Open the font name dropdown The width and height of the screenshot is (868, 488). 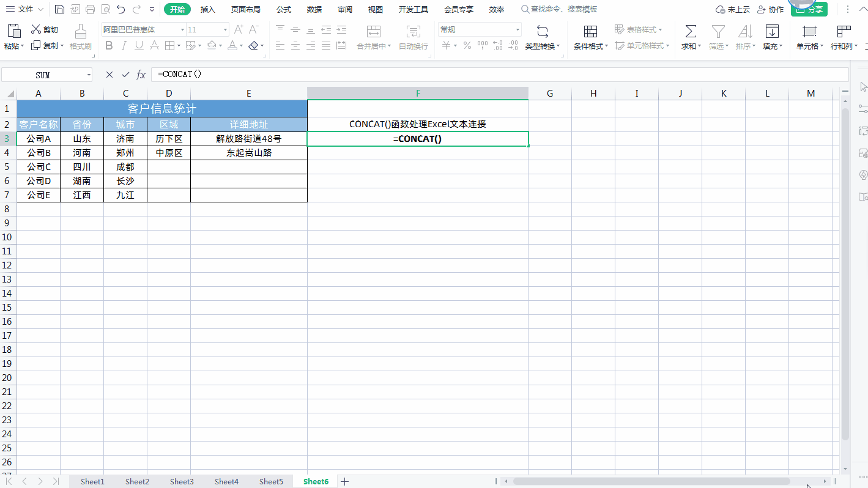click(x=182, y=29)
